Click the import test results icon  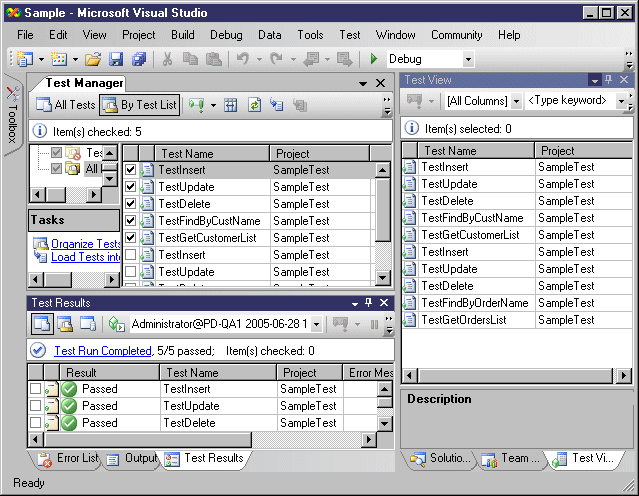pos(117,324)
